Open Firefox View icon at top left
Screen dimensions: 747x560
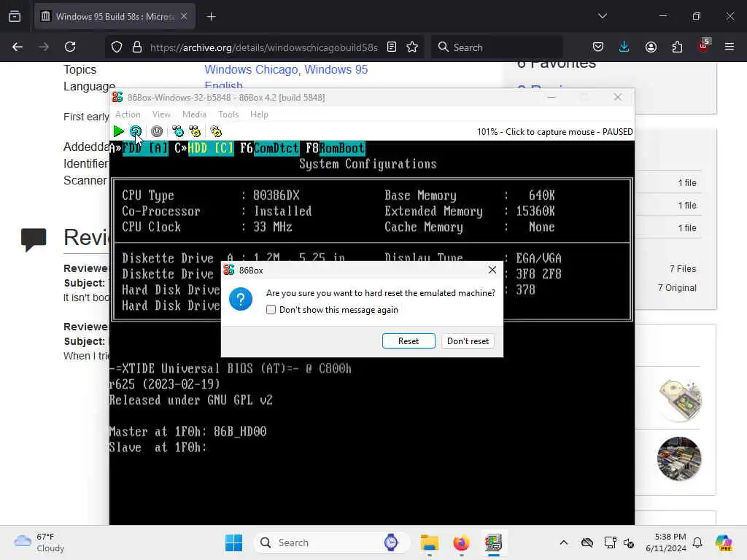pos(15,17)
